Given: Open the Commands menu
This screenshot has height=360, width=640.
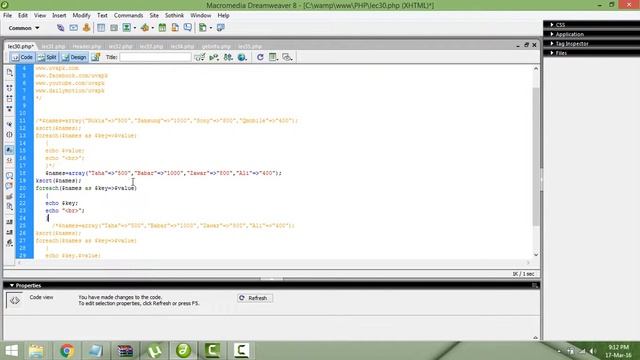Looking at the screenshot, I should pyautogui.click(x=128, y=16).
